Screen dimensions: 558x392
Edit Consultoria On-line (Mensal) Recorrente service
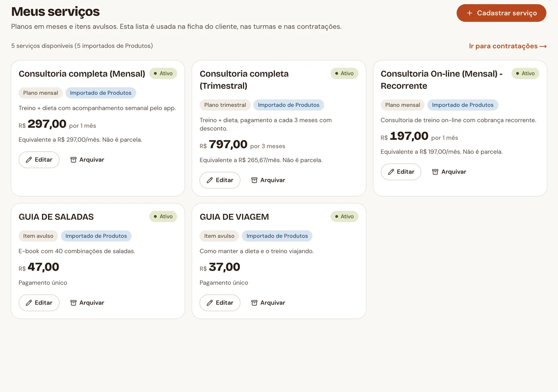pyautogui.click(x=401, y=172)
